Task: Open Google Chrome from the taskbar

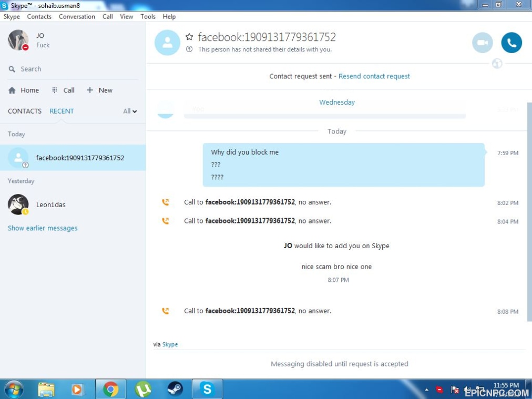Action: pyautogui.click(x=110, y=389)
